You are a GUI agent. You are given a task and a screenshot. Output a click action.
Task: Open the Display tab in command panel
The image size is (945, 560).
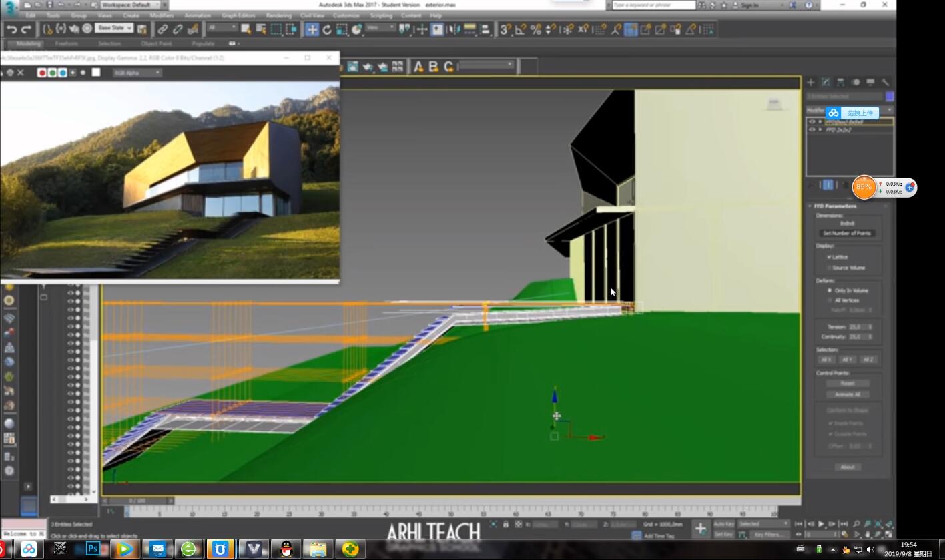tap(870, 82)
